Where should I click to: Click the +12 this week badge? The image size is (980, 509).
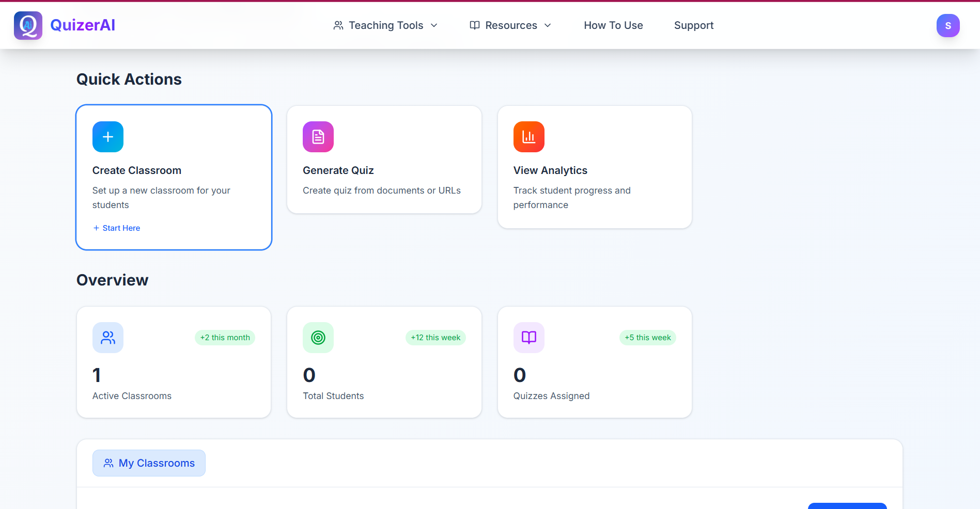click(435, 338)
